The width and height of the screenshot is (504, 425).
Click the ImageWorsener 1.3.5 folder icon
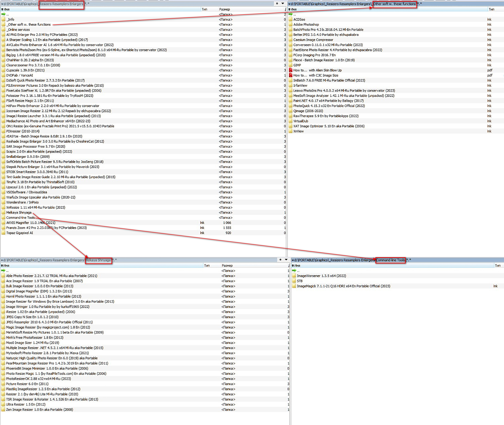[x=294, y=276]
